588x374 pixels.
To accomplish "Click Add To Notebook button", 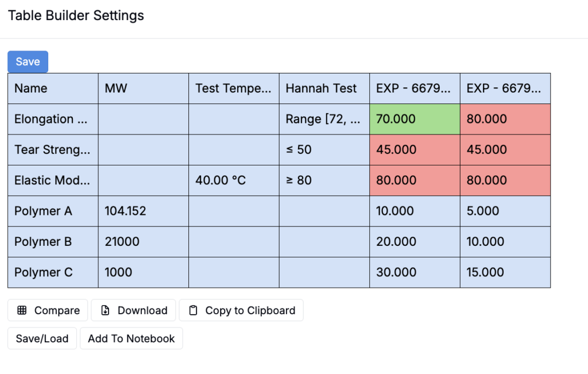I will [x=131, y=338].
